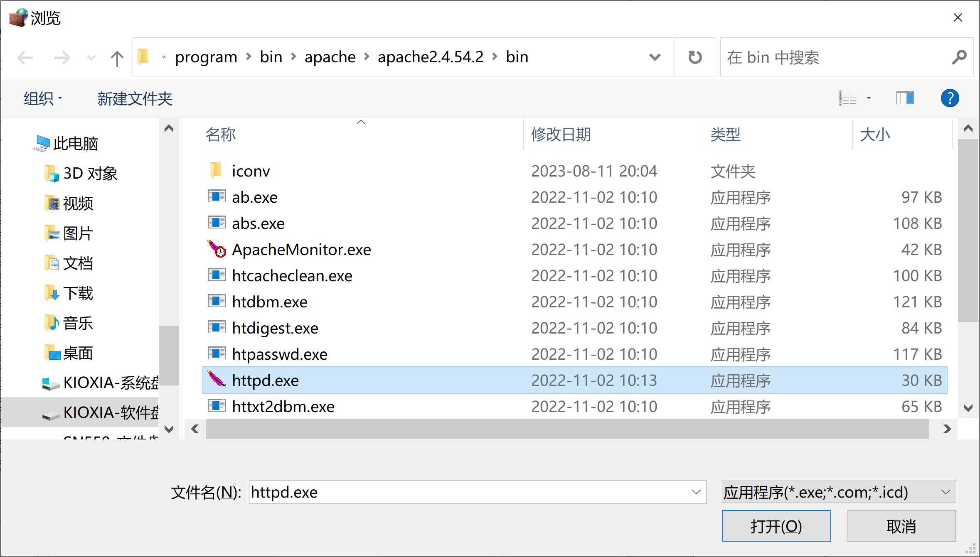Click the ApacheMonitor.exe application icon
Screen dimensions: 980x557
point(217,249)
